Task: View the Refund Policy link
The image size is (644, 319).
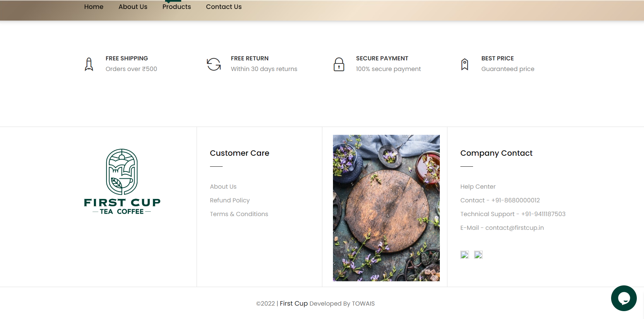Action: (230, 200)
